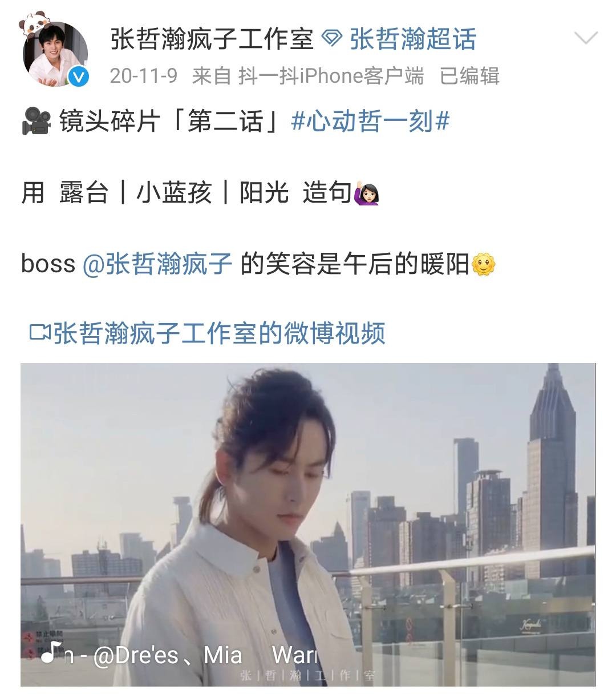Screen dimensions: 616x698
Task: Click the video camera icon before the video link
Action: tap(40, 333)
